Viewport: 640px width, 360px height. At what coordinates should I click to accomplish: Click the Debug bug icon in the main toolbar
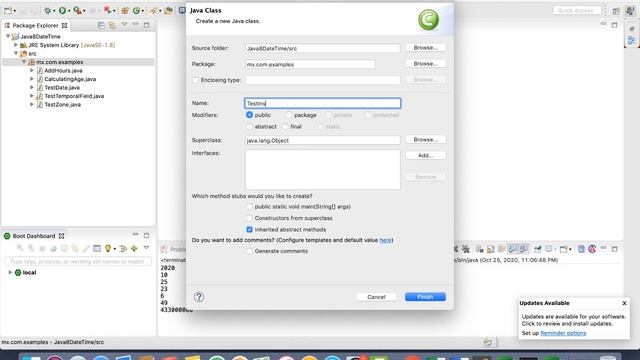click(x=47, y=10)
